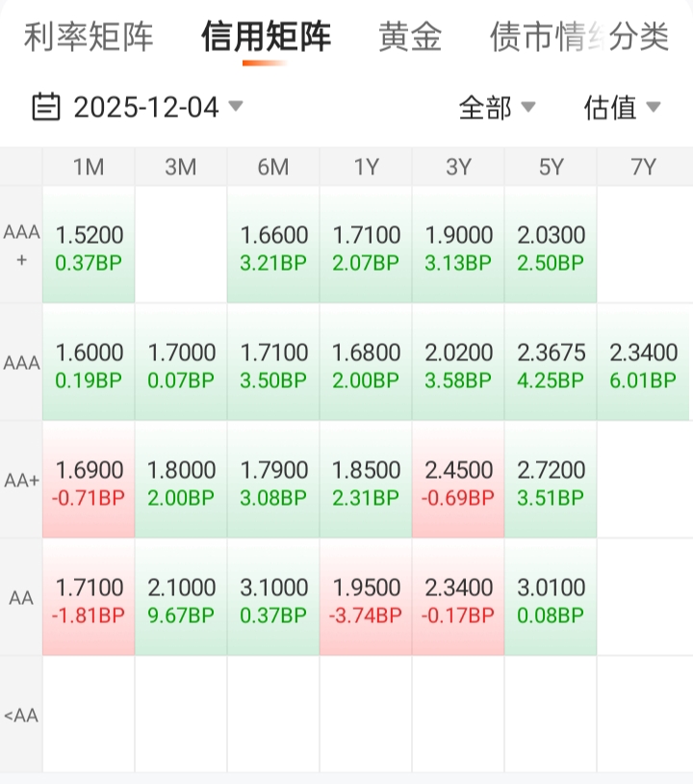
Task: Click the calendar icon beside the date
Action: click(x=45, y=107)
